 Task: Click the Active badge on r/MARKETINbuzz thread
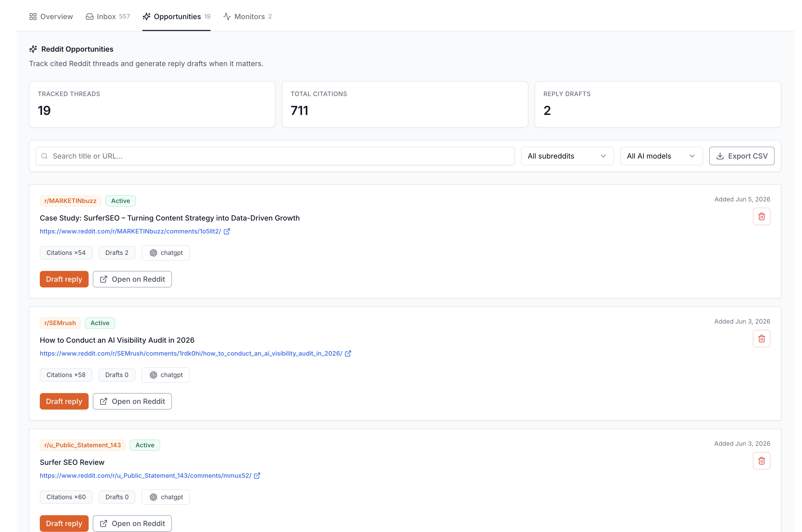click(x=120, y=201)
